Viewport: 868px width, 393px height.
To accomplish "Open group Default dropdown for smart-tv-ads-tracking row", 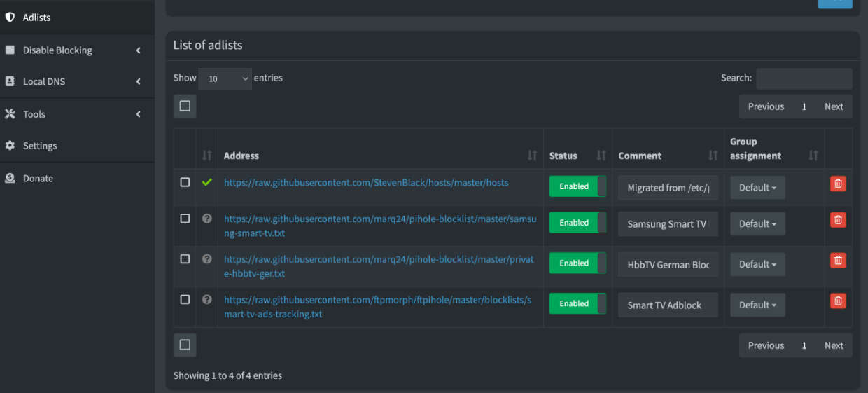I will tap(757, 305).
